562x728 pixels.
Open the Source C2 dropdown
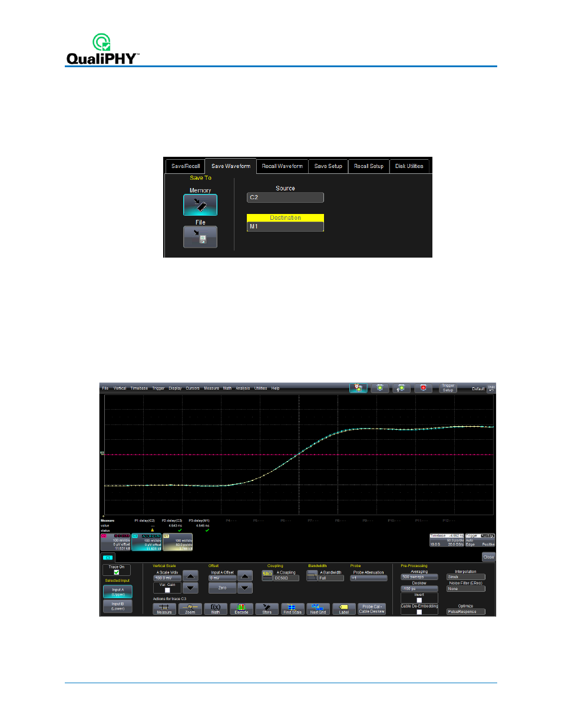(x=285, y=197)
